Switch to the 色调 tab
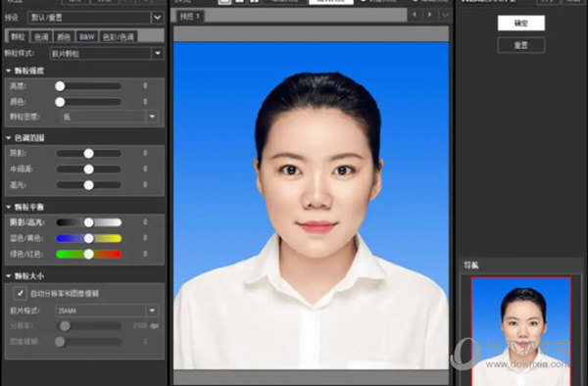This screenshot has width=588, height=386. [x=41, y=36]
